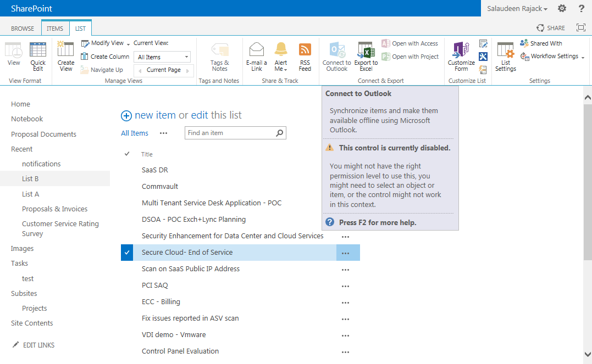This screenshot has width=592, height=364.
Task: Open the Projects subsite link
Action: point(35,308)
